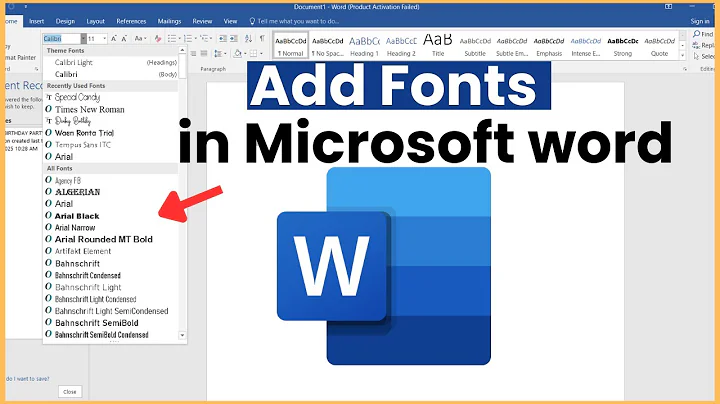Open the Insert ribbon tab

point(36,21)
